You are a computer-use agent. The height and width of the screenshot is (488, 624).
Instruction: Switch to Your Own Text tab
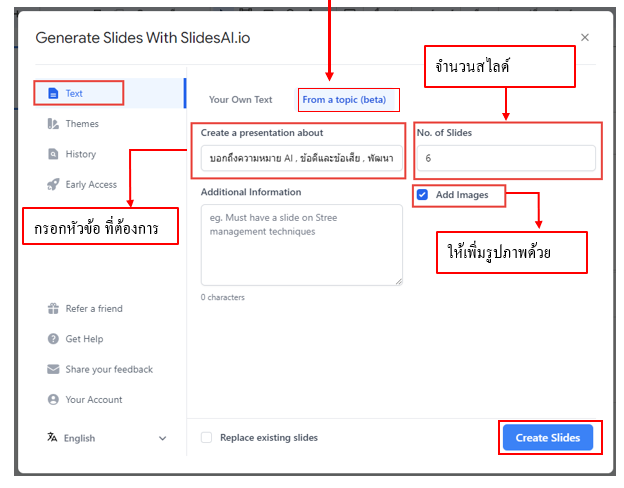pyautogui.click(x=240, y=100)
